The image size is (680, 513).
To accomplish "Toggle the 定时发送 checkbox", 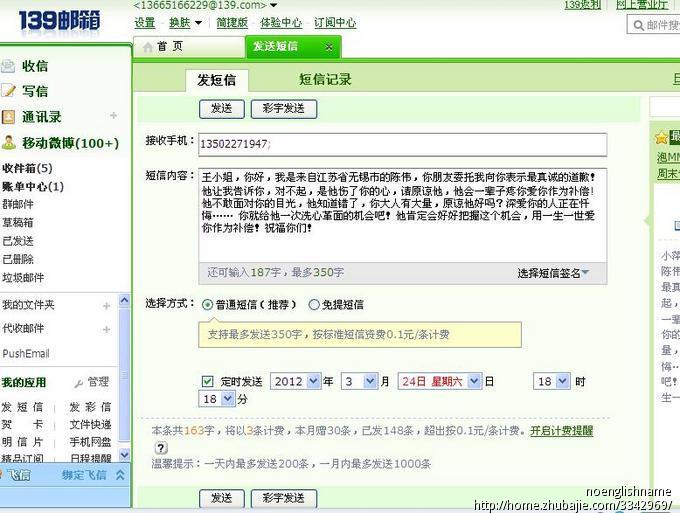I will click(207, 382).
